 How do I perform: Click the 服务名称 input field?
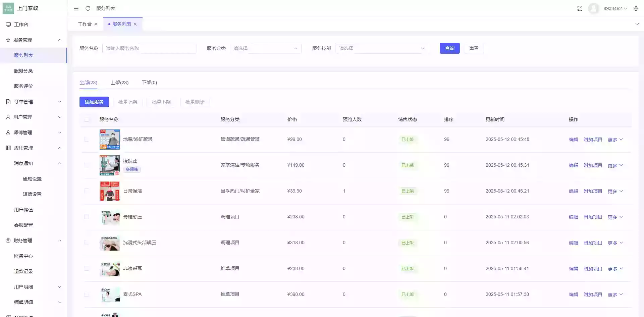tap(150, 48)
